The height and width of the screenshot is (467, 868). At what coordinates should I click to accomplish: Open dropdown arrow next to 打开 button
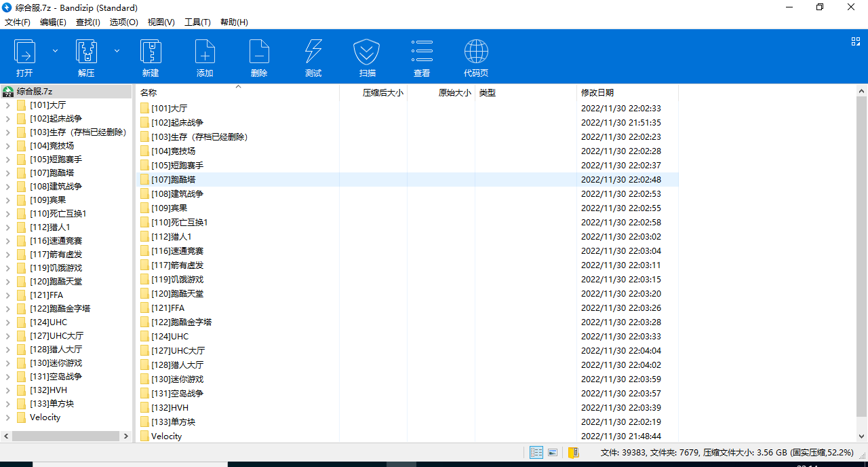56,51
